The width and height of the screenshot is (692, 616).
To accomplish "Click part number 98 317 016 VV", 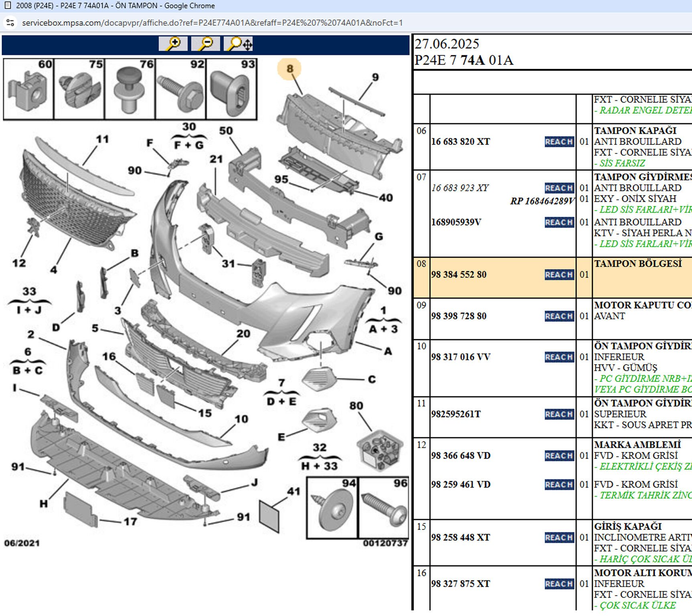I will [461, 357].
